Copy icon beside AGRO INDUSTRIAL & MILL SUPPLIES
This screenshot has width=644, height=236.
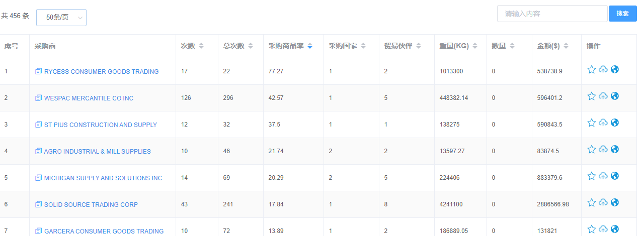[38, 151]
